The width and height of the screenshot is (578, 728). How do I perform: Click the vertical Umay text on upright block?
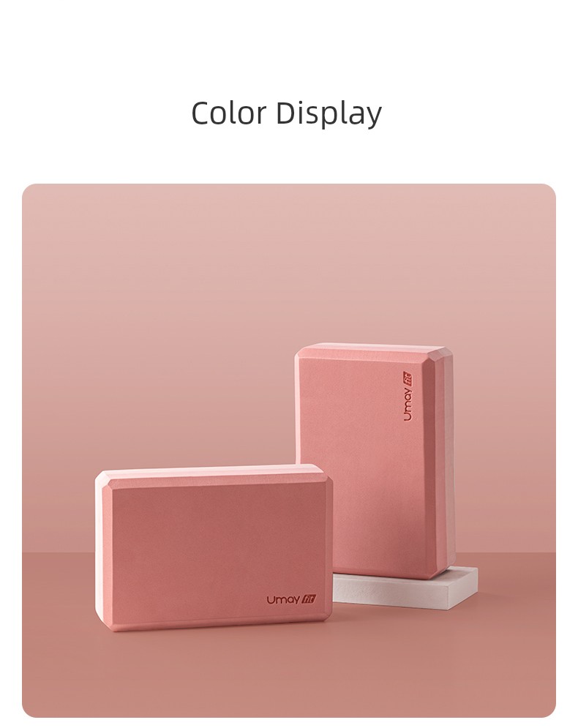408,404
